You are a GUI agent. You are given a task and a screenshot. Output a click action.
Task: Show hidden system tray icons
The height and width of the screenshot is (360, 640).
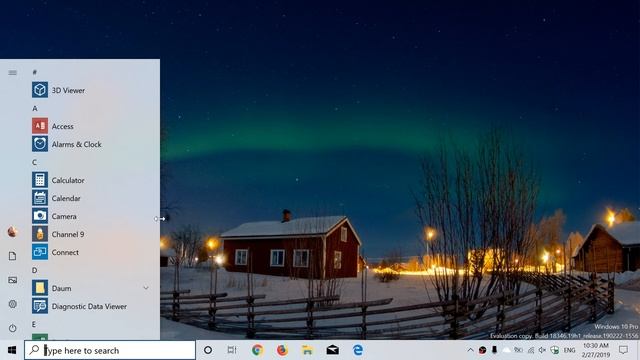(470, 350)
